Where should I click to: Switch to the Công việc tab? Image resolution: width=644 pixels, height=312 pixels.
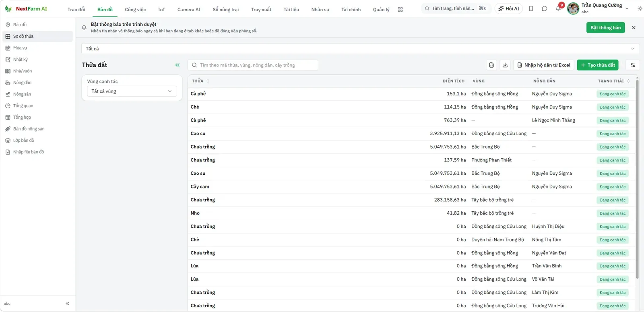click(x=135, y=10)
